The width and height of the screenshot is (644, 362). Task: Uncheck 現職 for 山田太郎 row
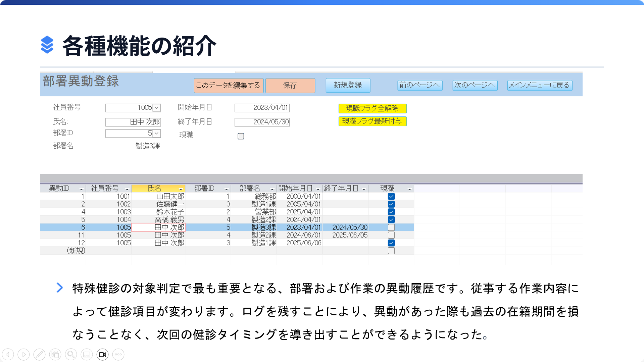pyautogui.click(x=391, y=196)
